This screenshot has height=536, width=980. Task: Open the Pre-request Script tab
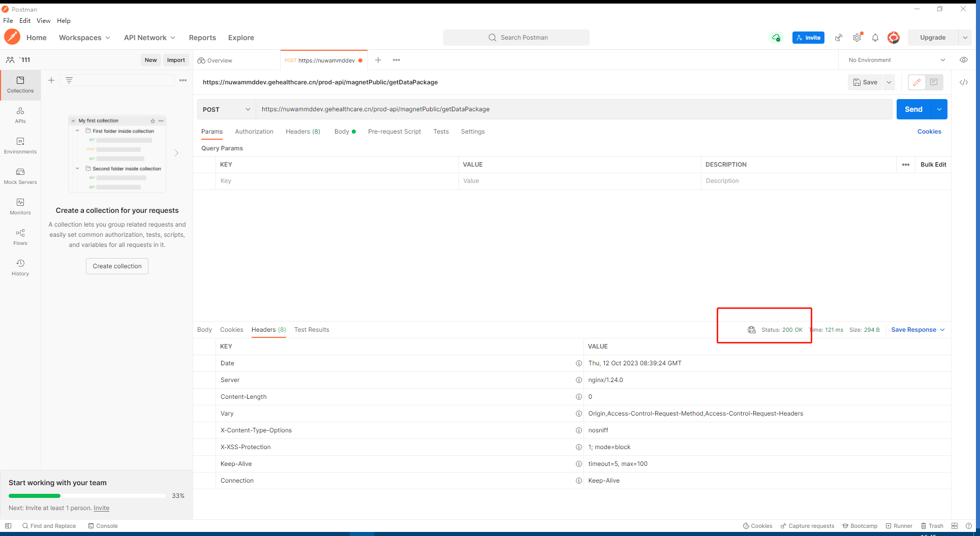pyautogui.click(x=394, y=132)
